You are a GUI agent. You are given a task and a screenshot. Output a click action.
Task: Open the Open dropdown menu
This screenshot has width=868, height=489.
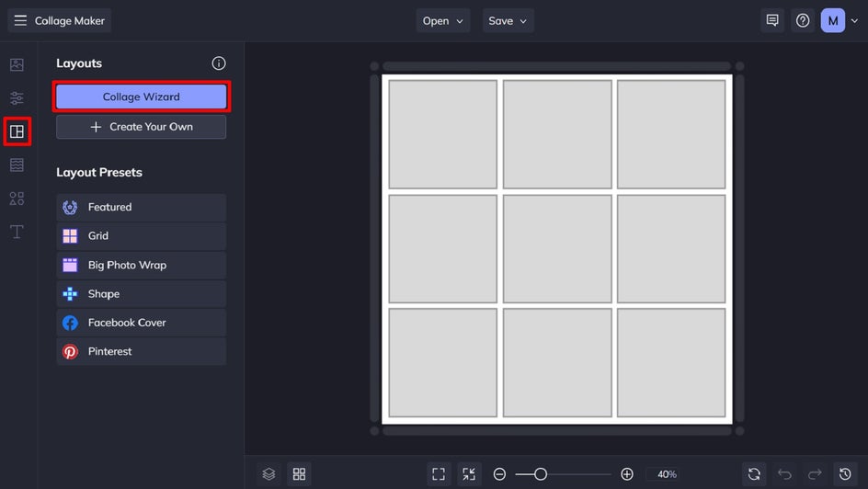click(443, 20)
